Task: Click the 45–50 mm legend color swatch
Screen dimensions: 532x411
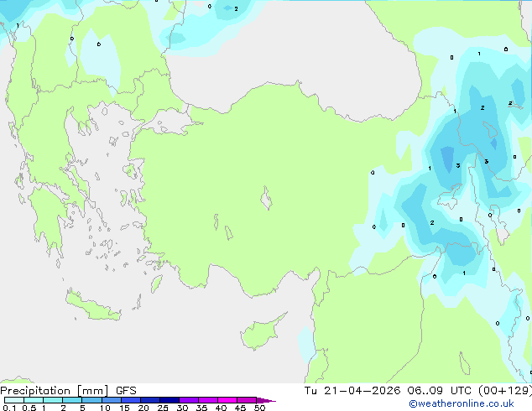Action: [247, 400]
